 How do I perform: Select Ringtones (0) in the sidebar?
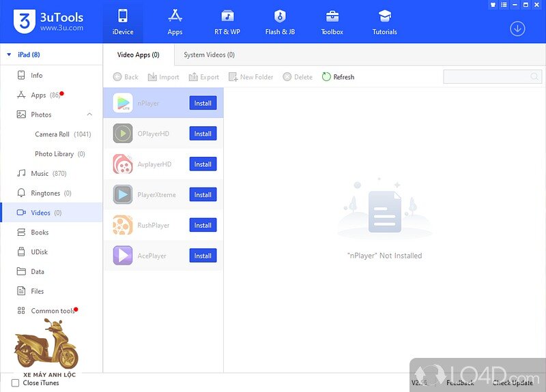point(52,193)
